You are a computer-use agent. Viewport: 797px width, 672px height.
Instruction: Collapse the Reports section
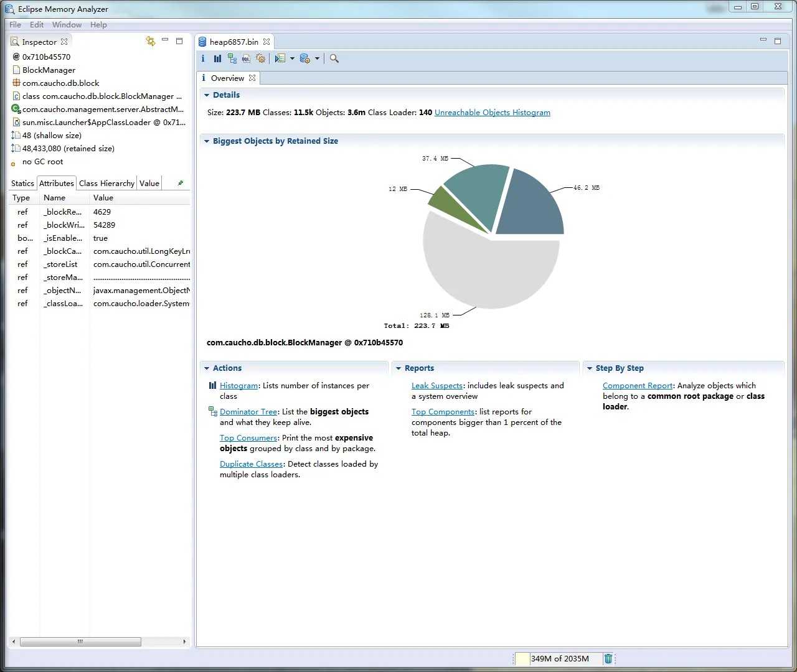click(x=398, y=368)
